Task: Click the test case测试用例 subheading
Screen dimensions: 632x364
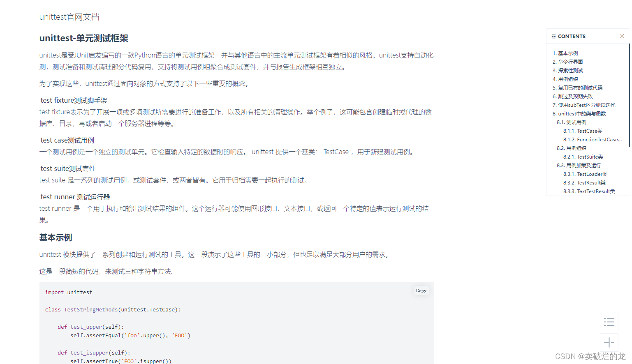Action: 67,140
